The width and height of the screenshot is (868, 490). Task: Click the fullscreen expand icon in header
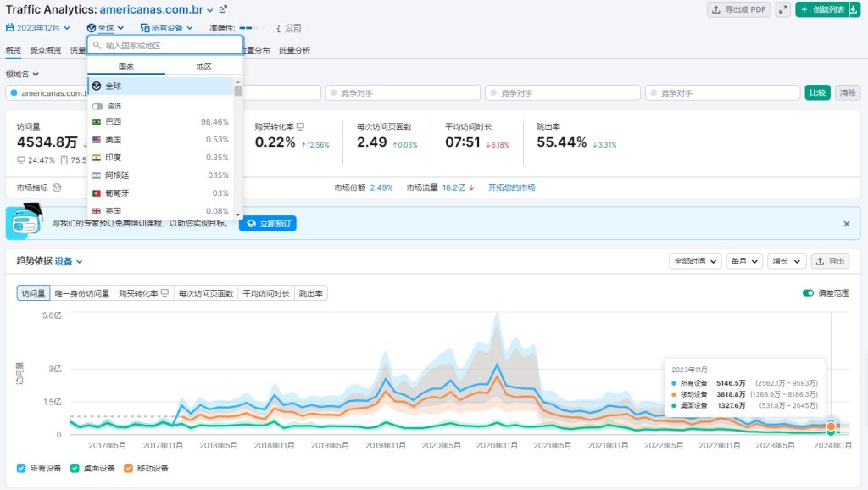coord(782,9)
